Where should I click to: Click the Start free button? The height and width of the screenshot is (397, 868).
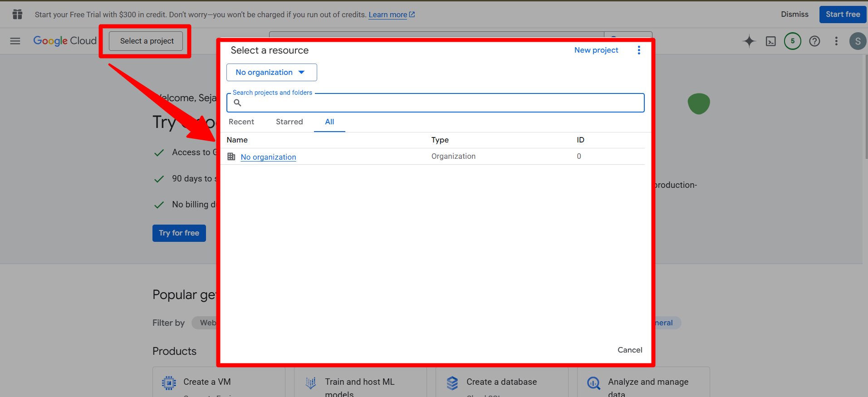(843, 15)
